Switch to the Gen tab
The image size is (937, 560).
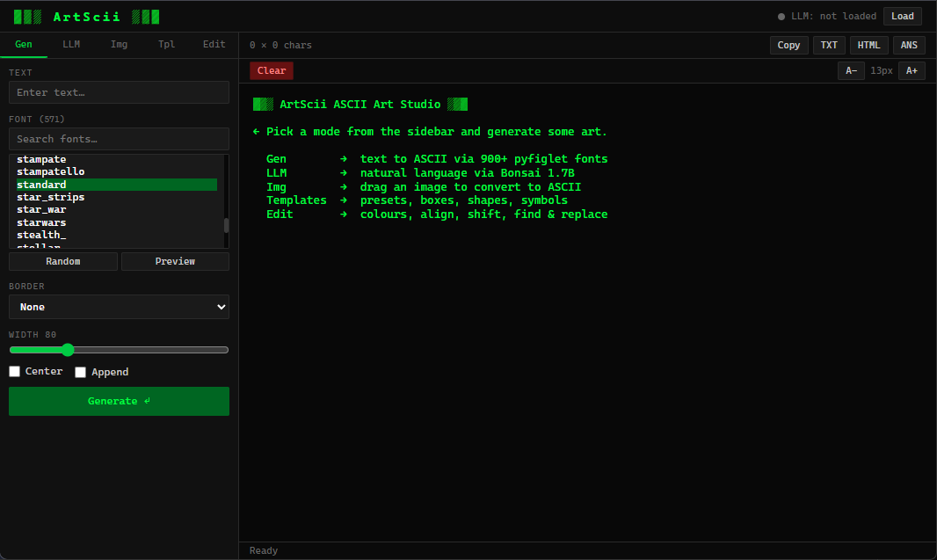tap(24, 44)
